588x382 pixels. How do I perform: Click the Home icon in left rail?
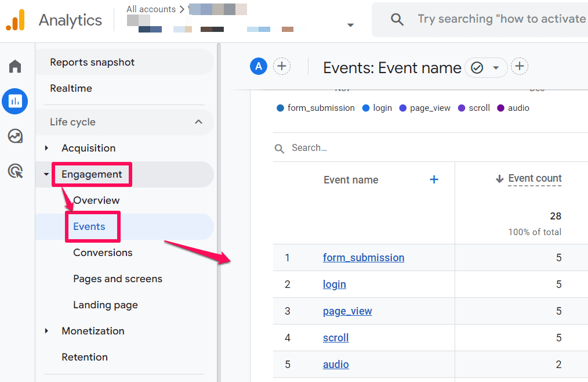15,66
